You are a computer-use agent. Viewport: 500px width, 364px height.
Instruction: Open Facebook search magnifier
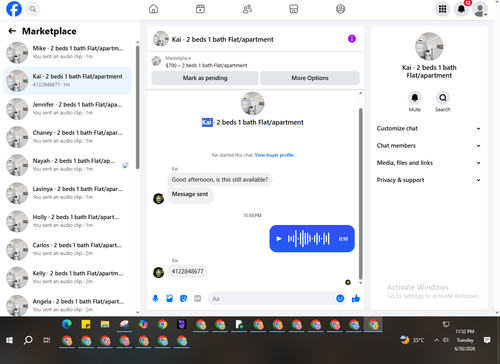(x=33, y=9)
